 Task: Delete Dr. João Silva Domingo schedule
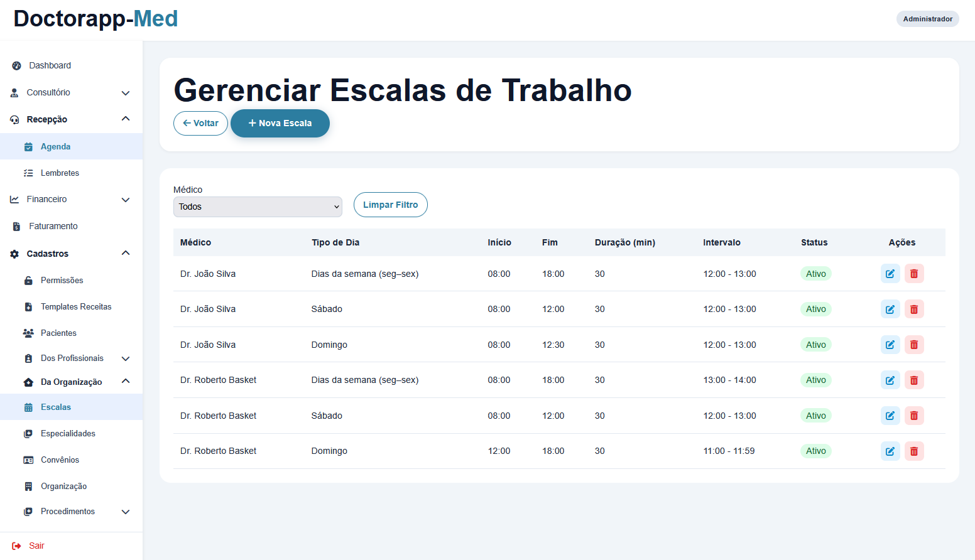click(x=914, y=345)
